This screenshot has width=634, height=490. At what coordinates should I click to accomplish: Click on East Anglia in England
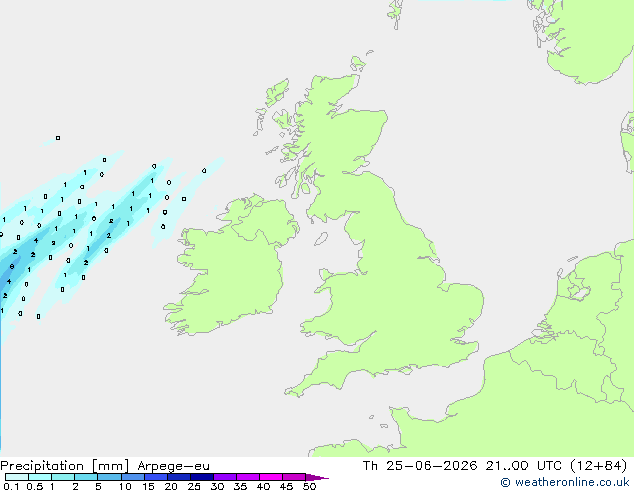coord(465,303)
